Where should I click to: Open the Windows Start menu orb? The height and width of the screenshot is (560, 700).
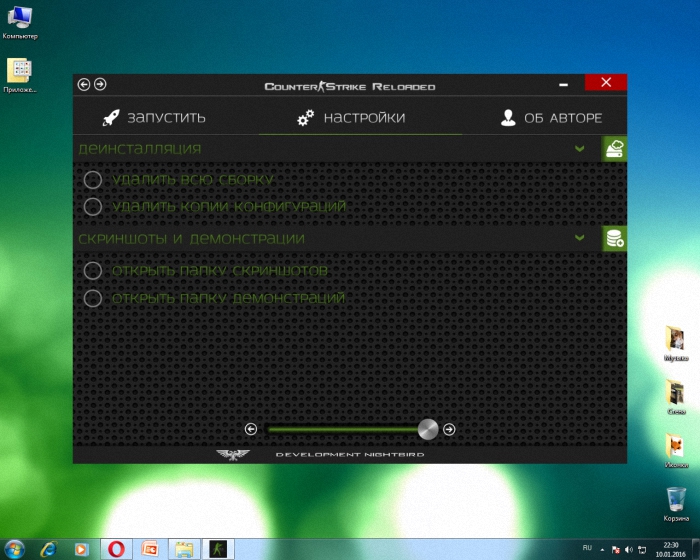coord(14,549)
